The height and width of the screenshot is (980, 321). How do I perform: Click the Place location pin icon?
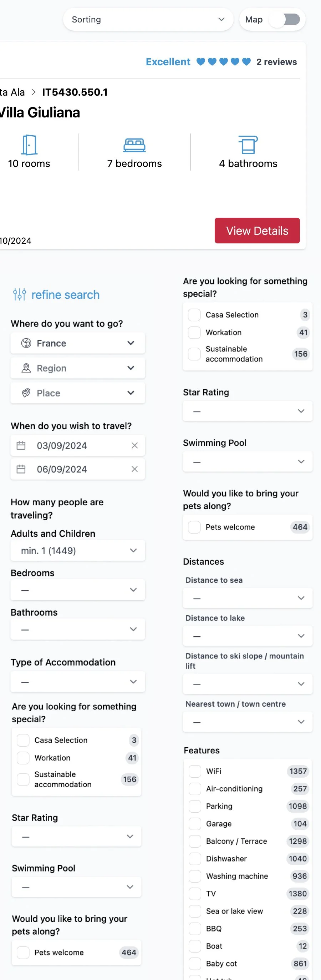coord(26,393)
